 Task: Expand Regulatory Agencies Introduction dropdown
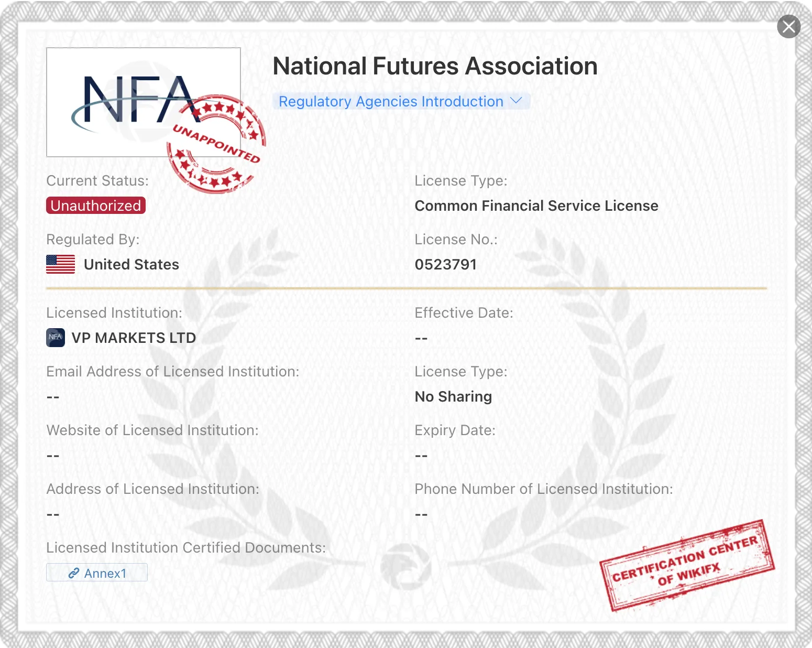[x=401, y=102]
